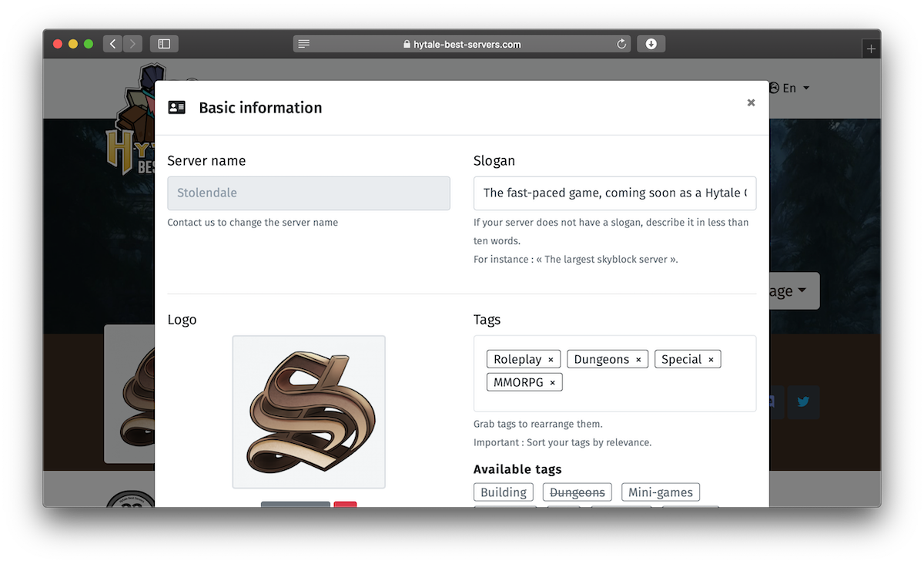924x564 pixels.
Task: Add the Mini-games available tag
Action: (660, 492)
